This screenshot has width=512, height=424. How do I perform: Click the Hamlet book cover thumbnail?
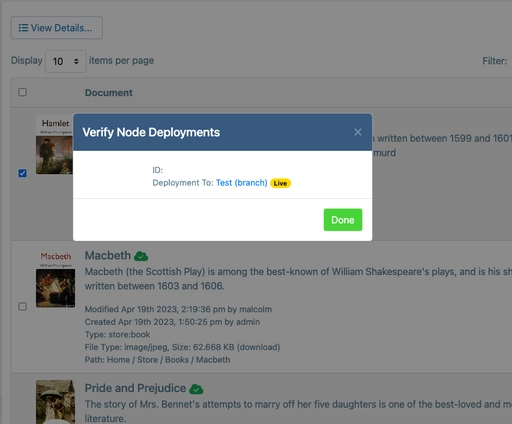(x=54, y=145)
